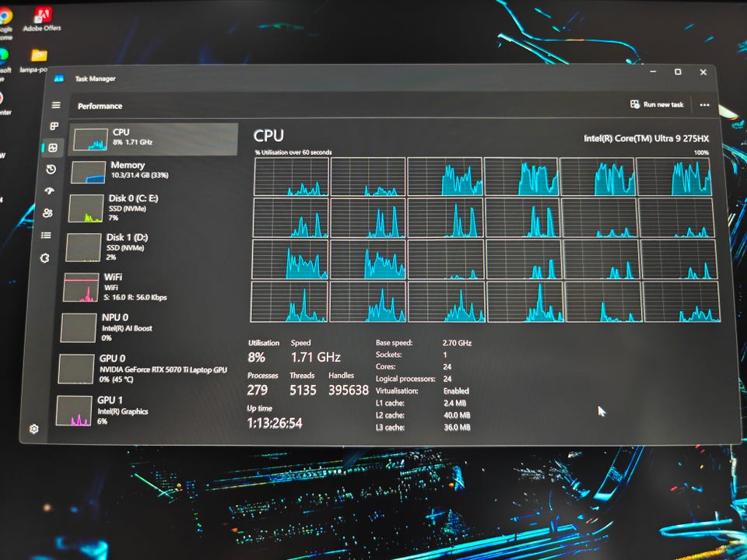Click the Processes count 279
This screenshot has height=560, width=747.
(x=257, y=390)
